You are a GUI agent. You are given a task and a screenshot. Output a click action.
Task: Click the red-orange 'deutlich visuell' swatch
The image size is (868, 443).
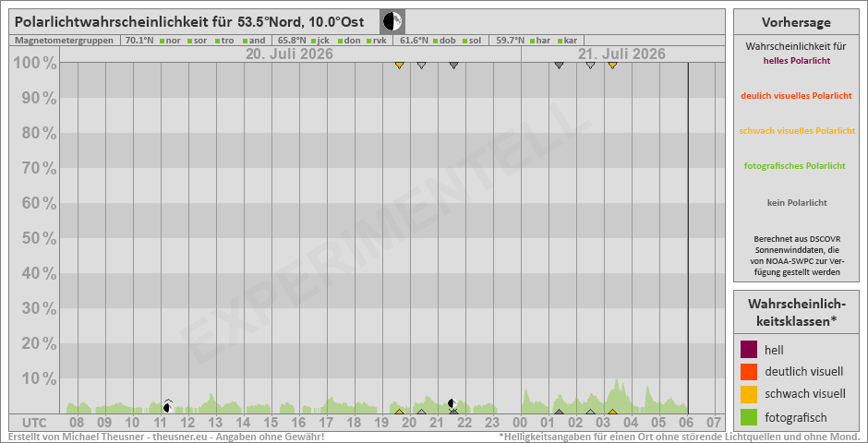point(749,372)
